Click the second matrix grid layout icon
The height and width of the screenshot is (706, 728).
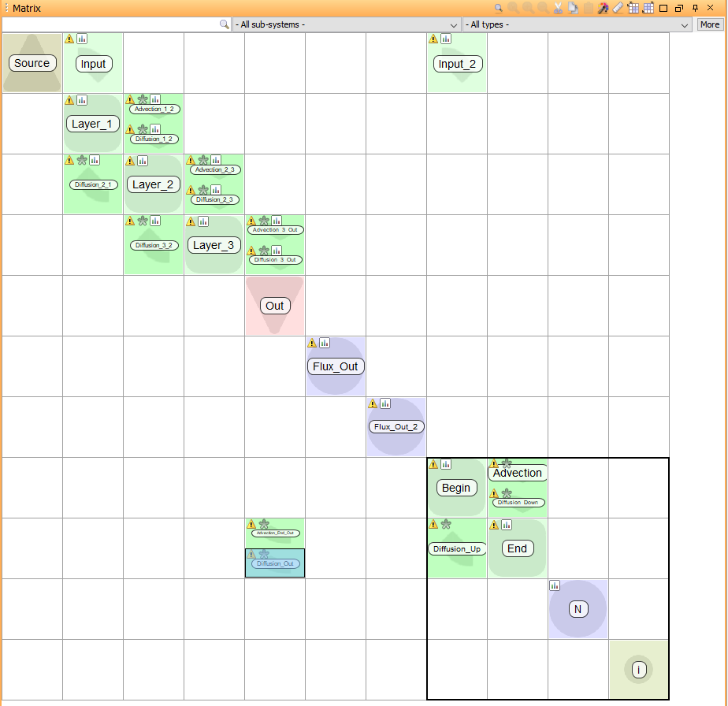[x=648, y=8]
